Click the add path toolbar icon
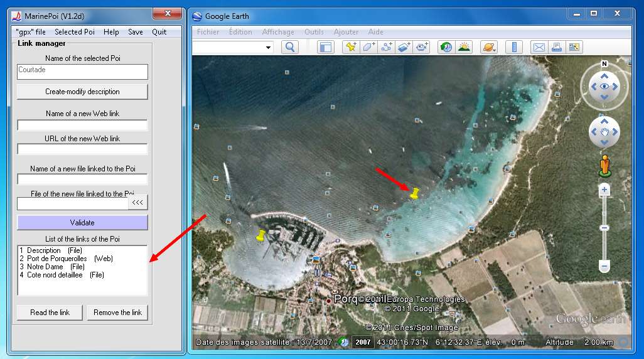The height and width of the screenshot is (359, 644). click(x=386, y=47)
